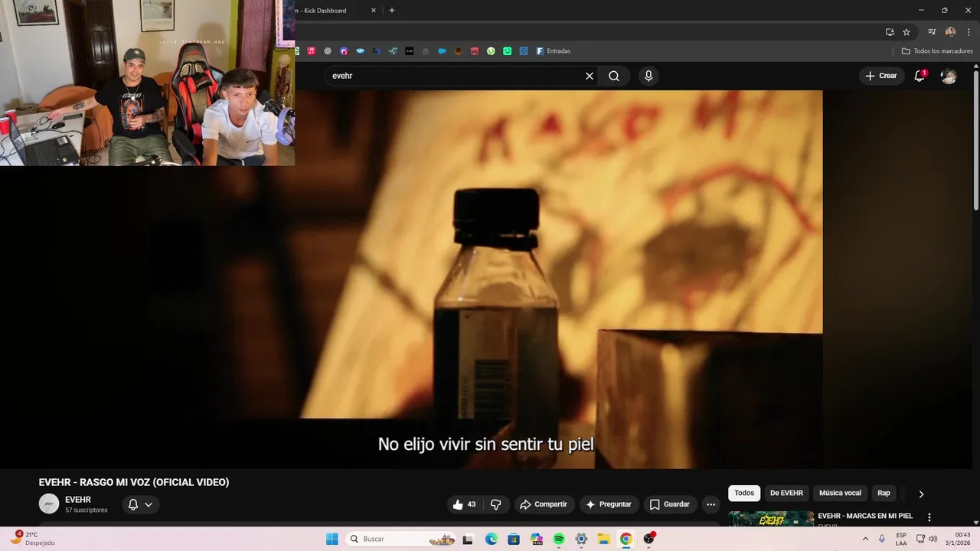The height and width of the screenshot is (551, 980).
Task: Dislike the video with thumbs down
Action: 495,504
